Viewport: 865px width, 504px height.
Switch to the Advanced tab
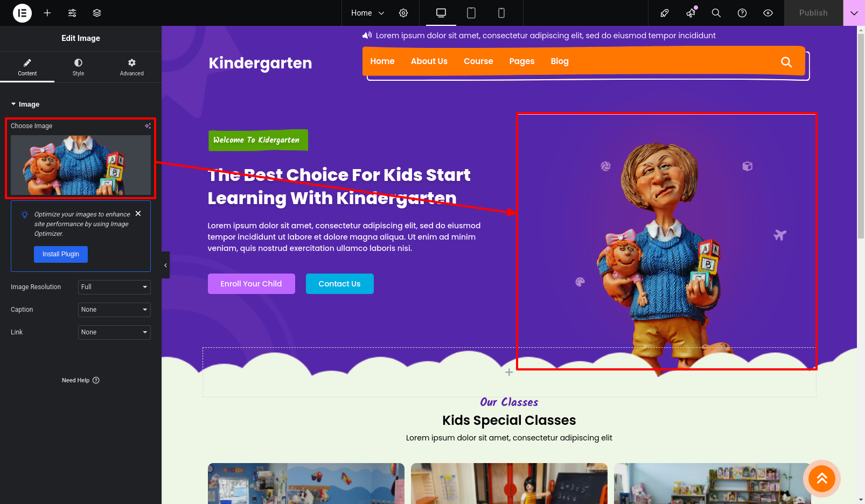click(x=132, y=67)
